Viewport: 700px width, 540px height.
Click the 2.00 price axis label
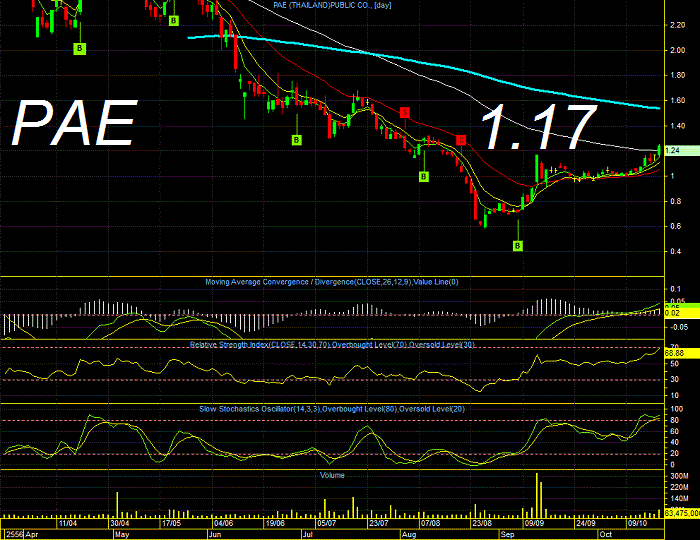tap(678, 50)
